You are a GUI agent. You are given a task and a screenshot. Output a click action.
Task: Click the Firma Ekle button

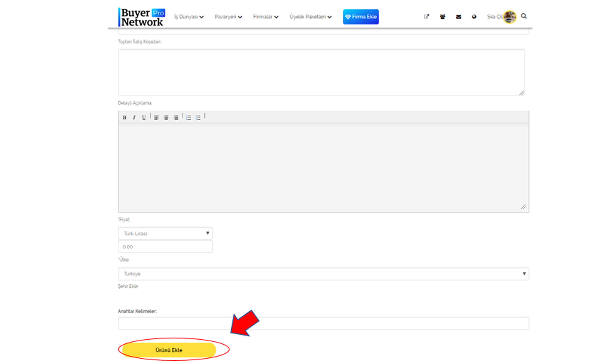(360, 16)
